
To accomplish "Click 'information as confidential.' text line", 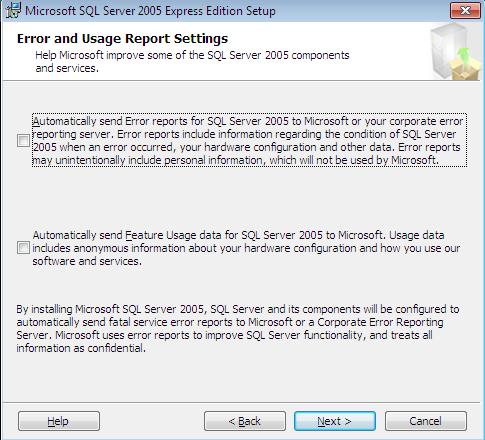I will (81, 348).
